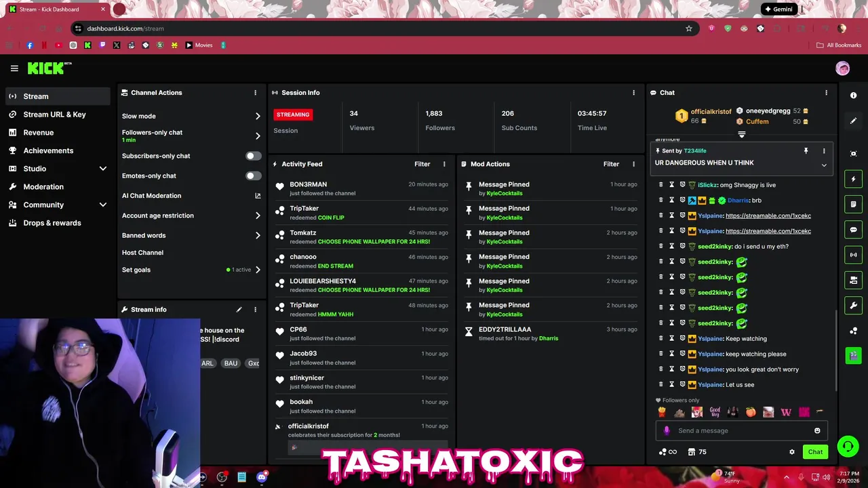Open All Bookmarks folder
The width and height of the screenshot is (868, 488).
pyautogui.click(x=839, y=45)
